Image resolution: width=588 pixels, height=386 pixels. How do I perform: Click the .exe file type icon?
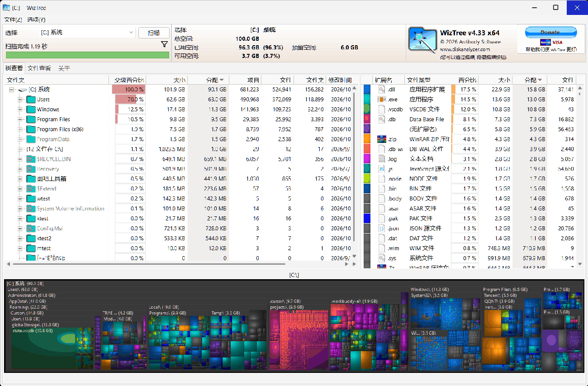point(381,100)
